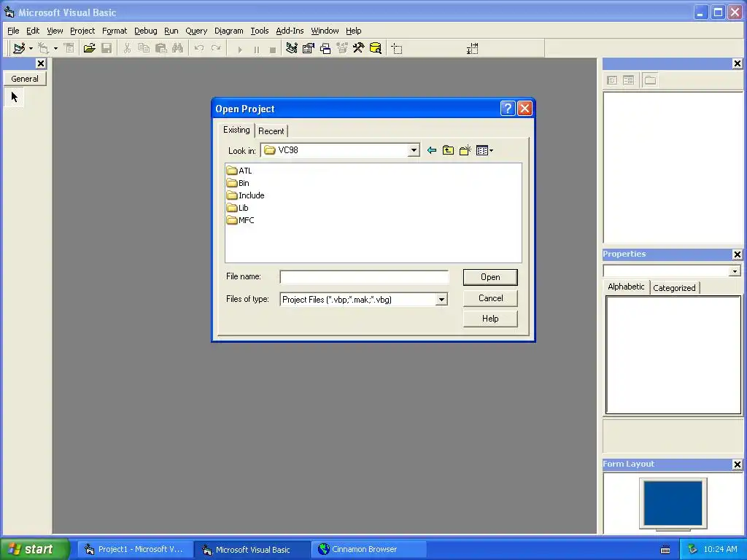Image resolution: width=747 pixels, height=560 pixels.
Task: Open the Diagram menu
Action: click(228, 31)
